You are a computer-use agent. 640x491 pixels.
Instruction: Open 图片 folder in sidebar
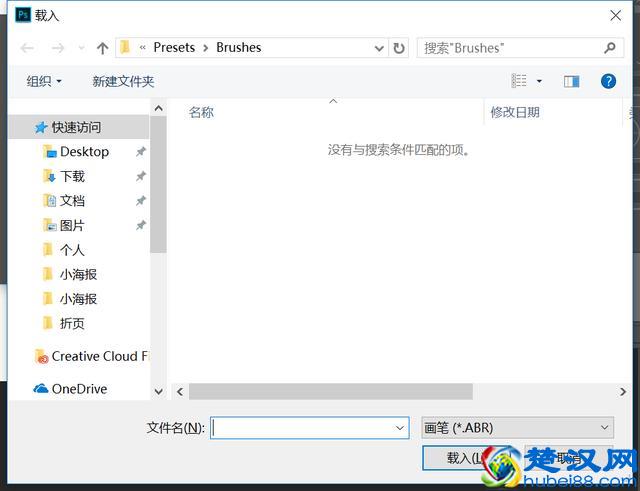coord(72,225)
